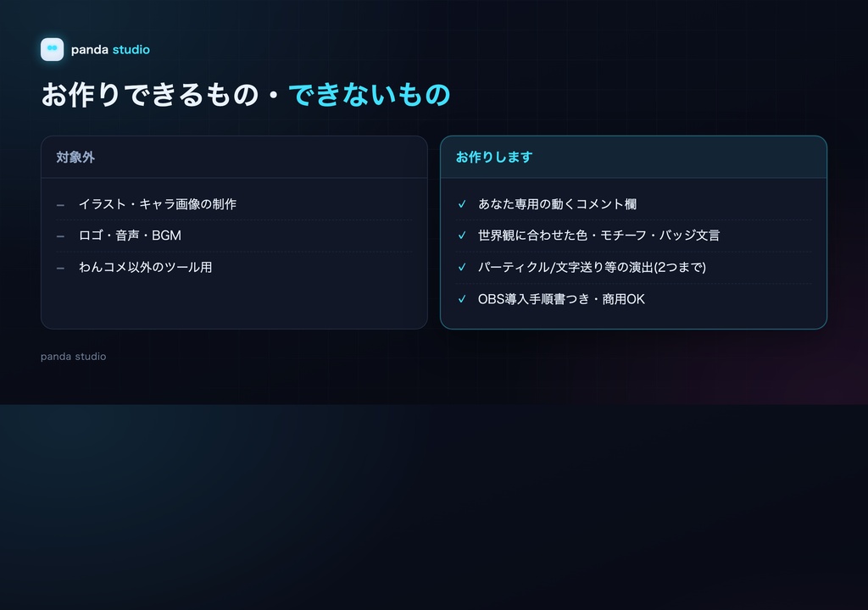Image resolution: width=868 pixels, height=610 pixels.
Task: Select 'ロゴ・音声・BGM' row
Action: 234,236
